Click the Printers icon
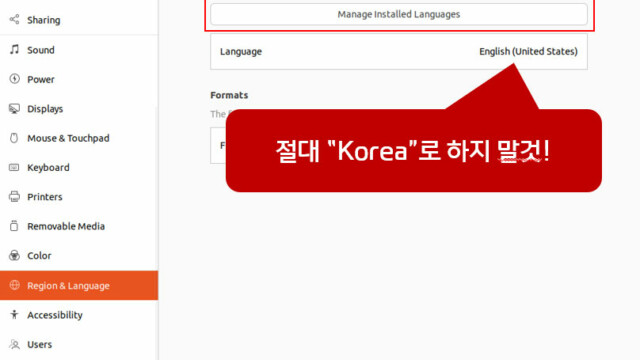Image resolution: width=640 pixels, height=360 pixels. [14, 197]
